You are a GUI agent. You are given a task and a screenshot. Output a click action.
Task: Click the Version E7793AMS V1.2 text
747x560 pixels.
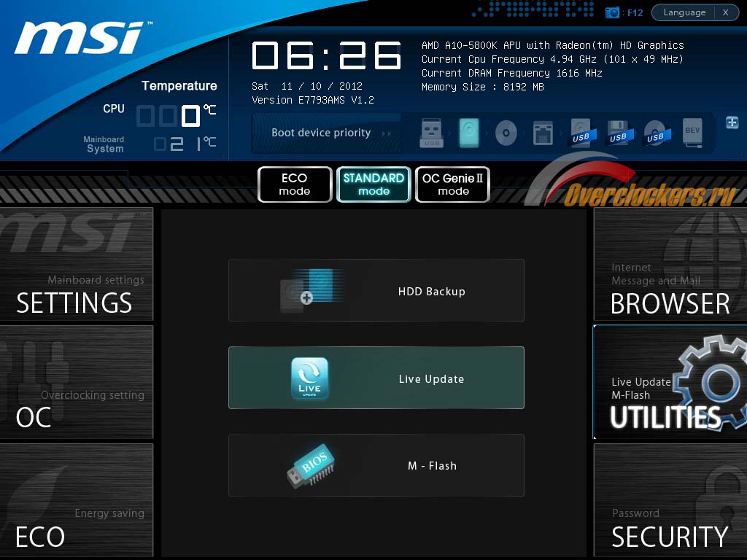tap(312, 100)
